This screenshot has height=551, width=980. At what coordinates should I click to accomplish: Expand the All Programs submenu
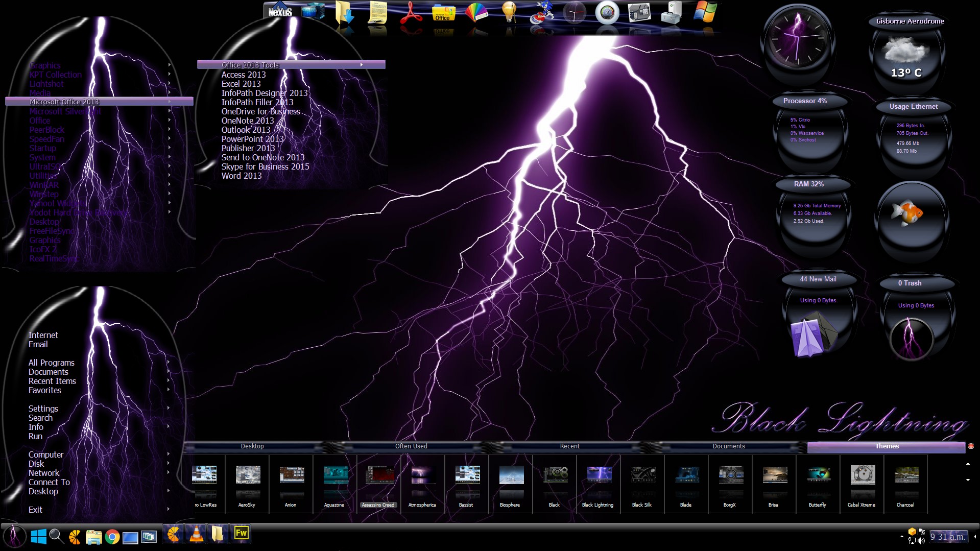tap(52, 363)
